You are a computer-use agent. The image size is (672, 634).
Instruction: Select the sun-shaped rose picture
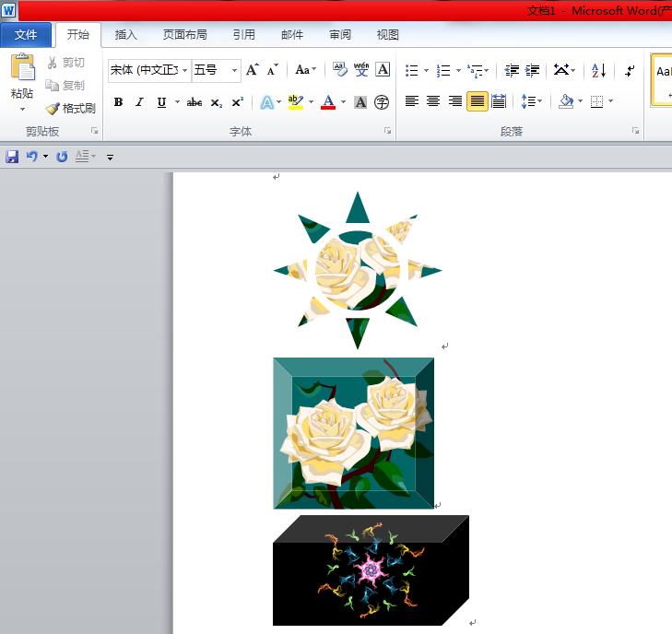tap(358, 271)
